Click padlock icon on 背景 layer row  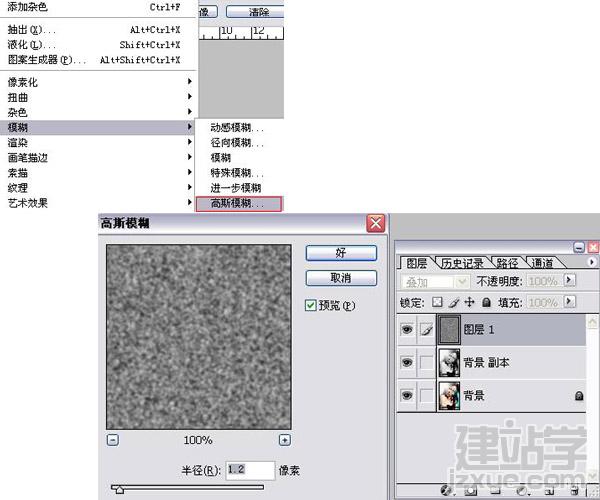pyautogui.click(x=579, y=396)
